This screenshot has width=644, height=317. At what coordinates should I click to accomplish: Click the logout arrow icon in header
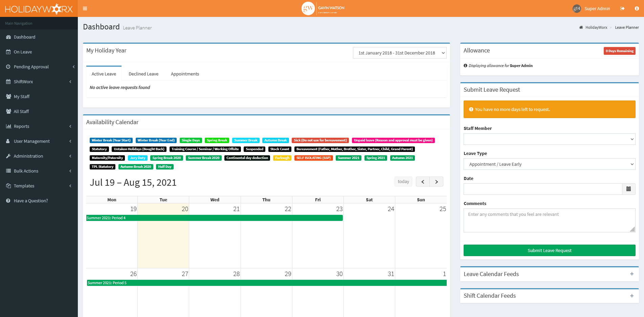[x=622, y=8]
